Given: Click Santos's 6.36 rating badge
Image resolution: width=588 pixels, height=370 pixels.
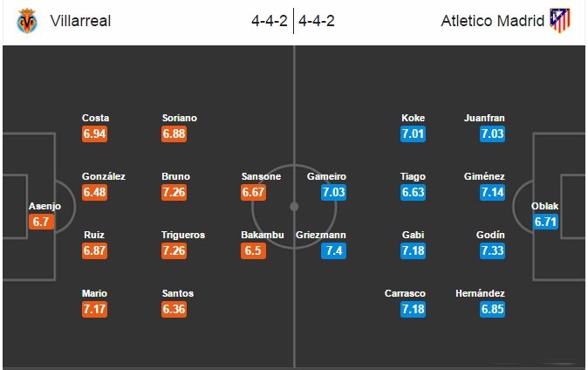Looking at the screenshot, I should pos(174,309).
